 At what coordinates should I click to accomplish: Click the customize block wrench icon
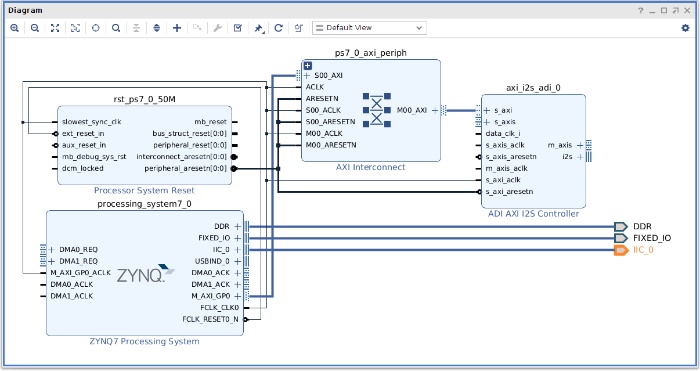[217, 28]
